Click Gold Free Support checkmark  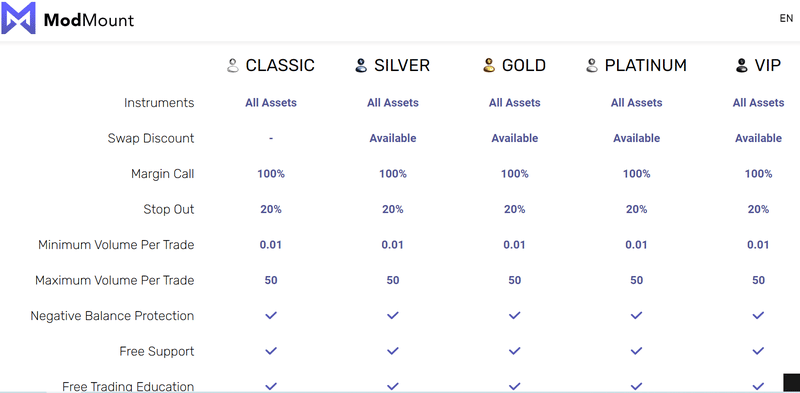(514, 351)
